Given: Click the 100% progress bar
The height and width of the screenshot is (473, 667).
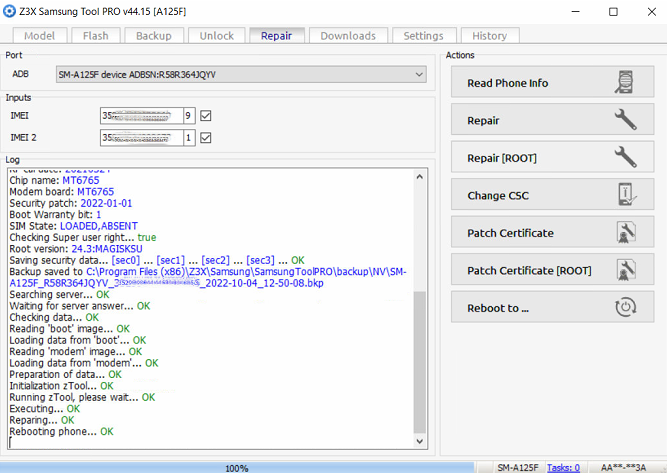Looking at the screenshot, I should point(237,467).
